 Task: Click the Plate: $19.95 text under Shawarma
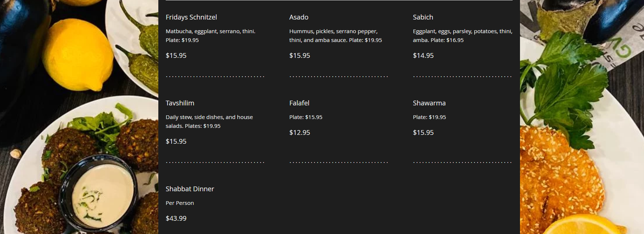coord(429,117)
